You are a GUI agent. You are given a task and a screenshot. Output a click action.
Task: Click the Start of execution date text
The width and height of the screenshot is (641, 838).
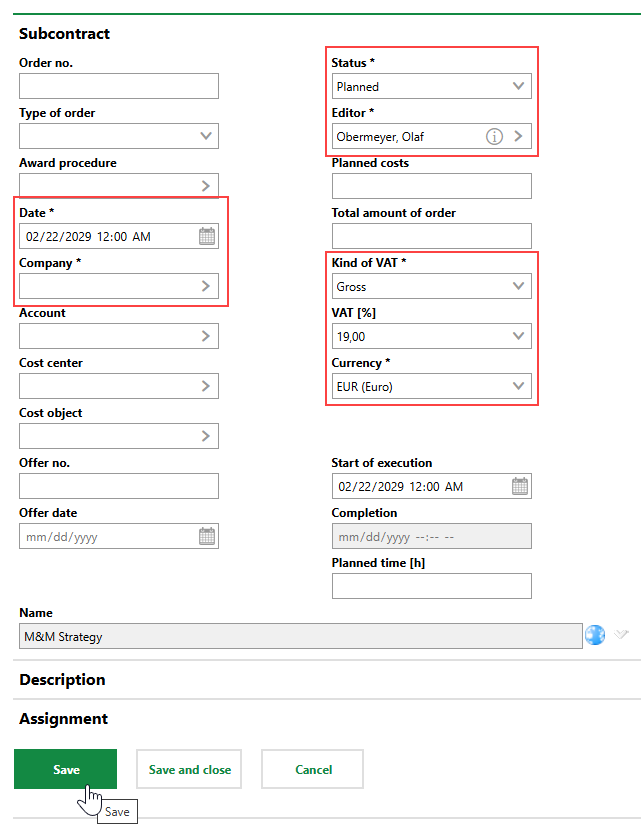point(400,486)
